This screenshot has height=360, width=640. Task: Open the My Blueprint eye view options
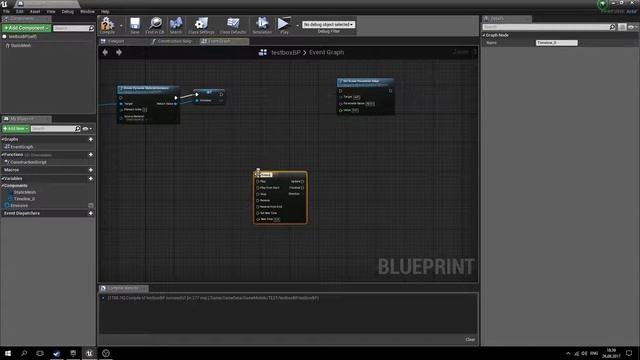point(87,129)
